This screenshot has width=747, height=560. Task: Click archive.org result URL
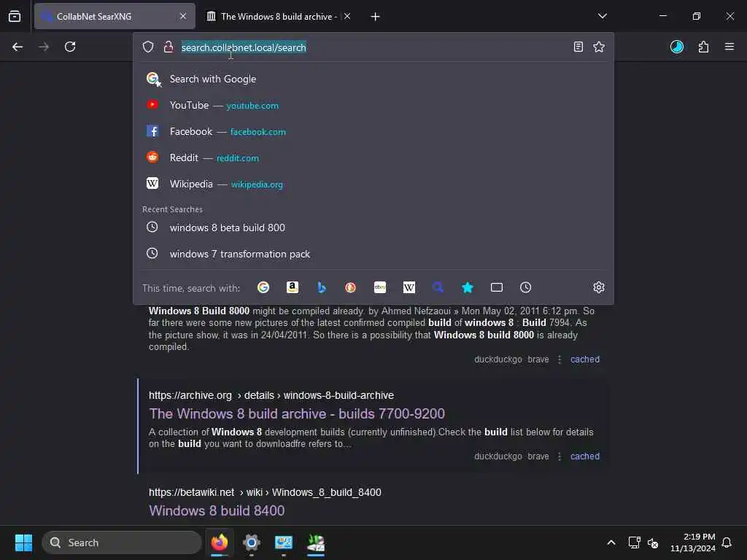271,395
